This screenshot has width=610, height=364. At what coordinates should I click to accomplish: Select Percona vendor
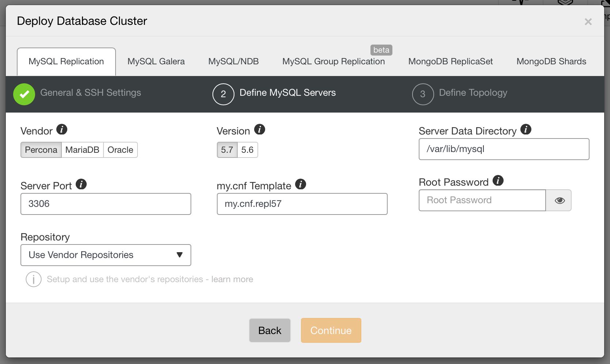(x=41, y=150)
